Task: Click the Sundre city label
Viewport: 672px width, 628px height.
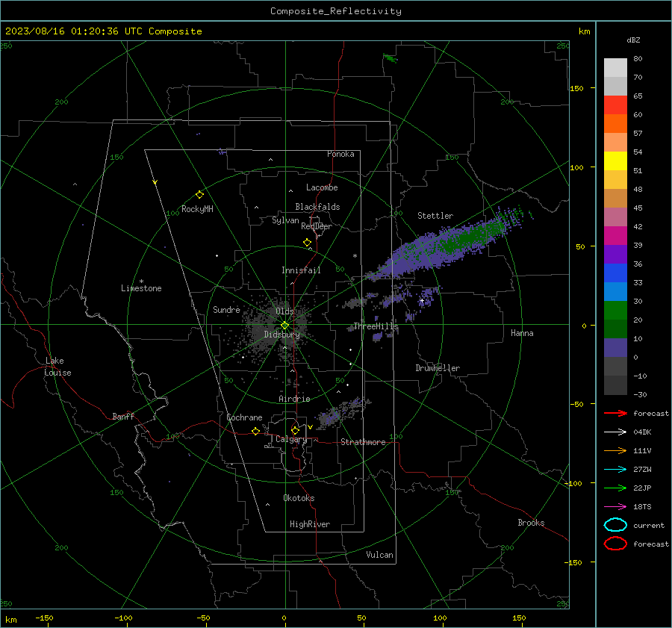Action: point(226,309)
